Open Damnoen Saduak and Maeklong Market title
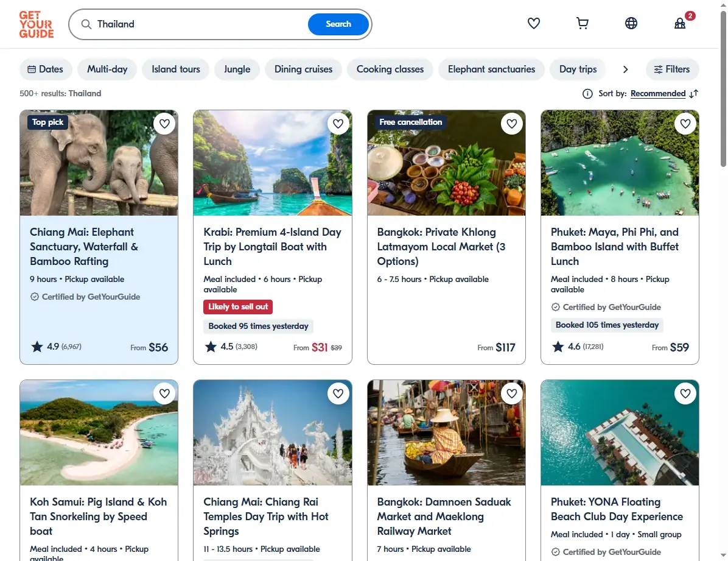The image size is (728, 561). tap(444, 517)
